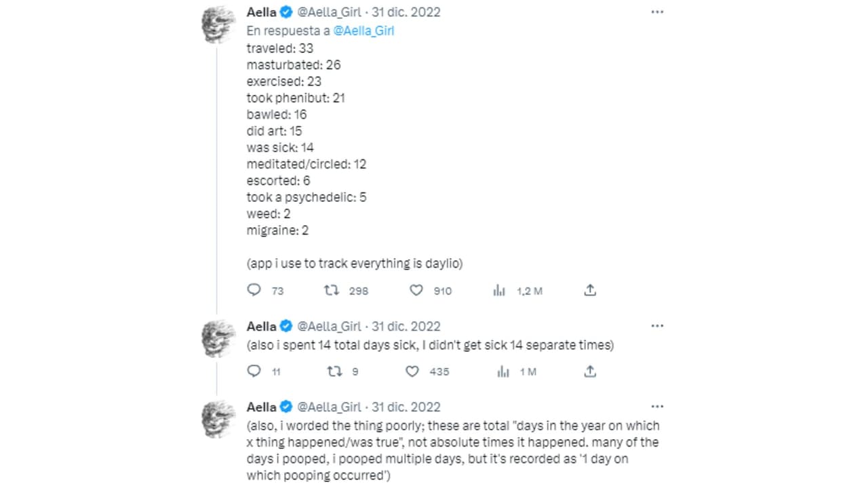Open Aella's name on the third tweet
868x488 pixels.
click(261, 407)
